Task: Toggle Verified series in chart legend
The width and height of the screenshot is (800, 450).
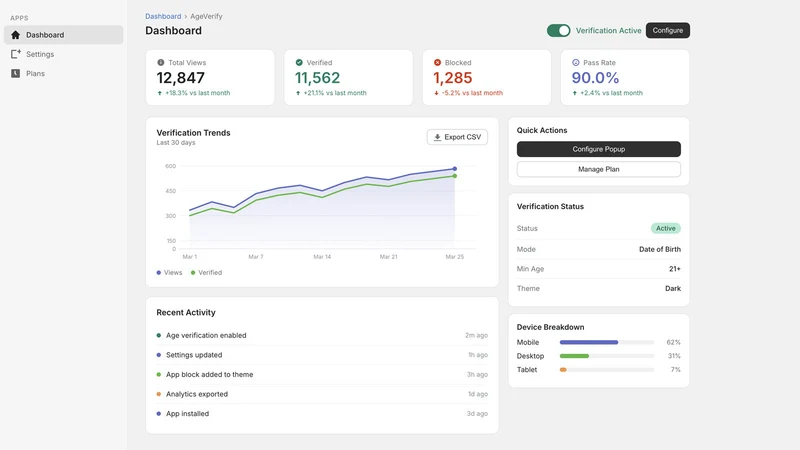Action: coord(206,272)
